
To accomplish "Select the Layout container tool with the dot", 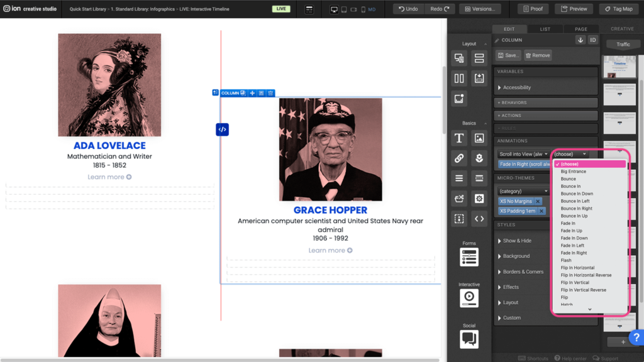I will coord(458,99).
